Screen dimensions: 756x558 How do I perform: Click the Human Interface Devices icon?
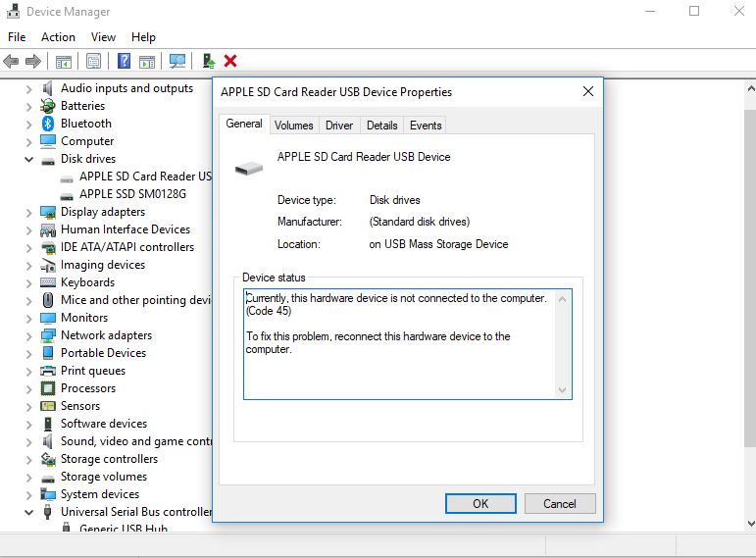[x=48, y=229]
